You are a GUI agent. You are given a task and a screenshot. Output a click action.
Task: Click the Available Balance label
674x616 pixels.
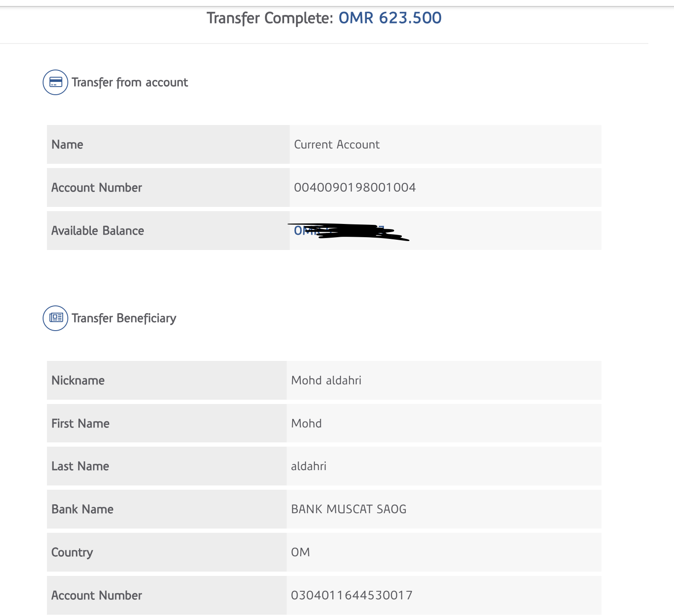click(x=98, y=231)
